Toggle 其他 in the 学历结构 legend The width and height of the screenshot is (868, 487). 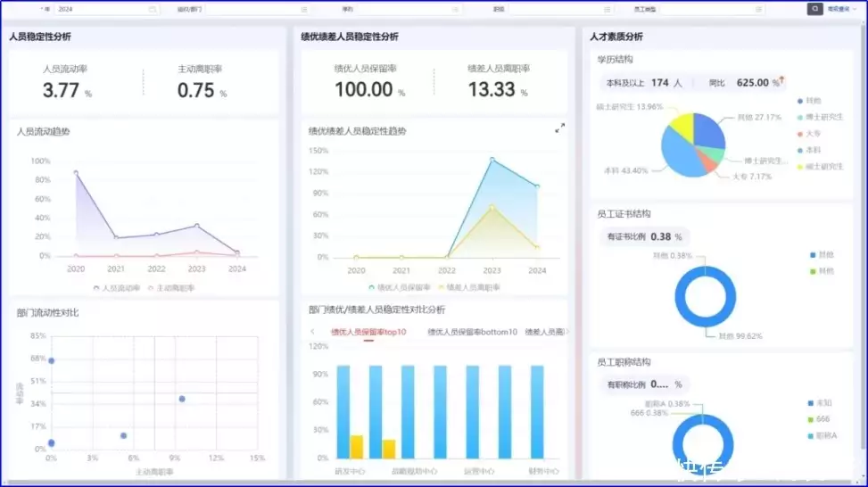(809, 101)
